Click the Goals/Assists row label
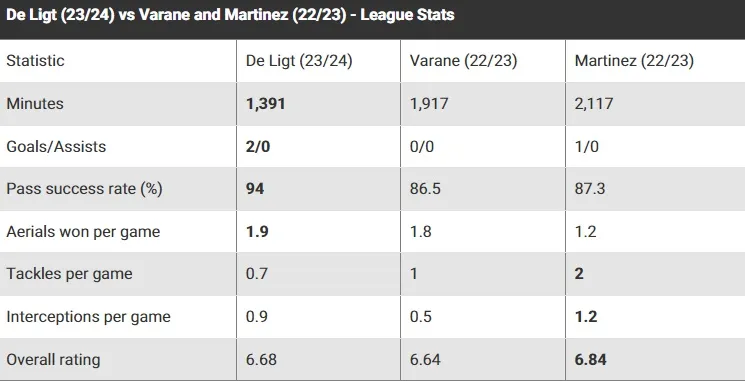The image size is (745, 381). (56, 146)
